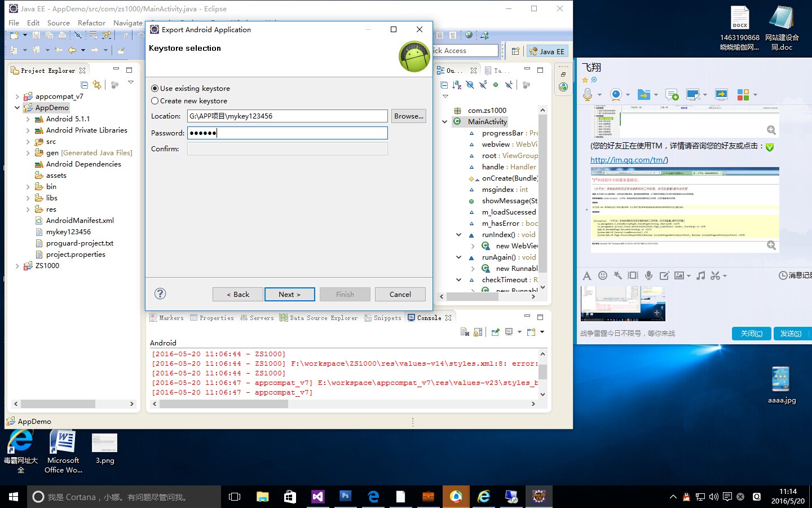Open dropdown next to the back navigation arrow

(x=83, y=50)
